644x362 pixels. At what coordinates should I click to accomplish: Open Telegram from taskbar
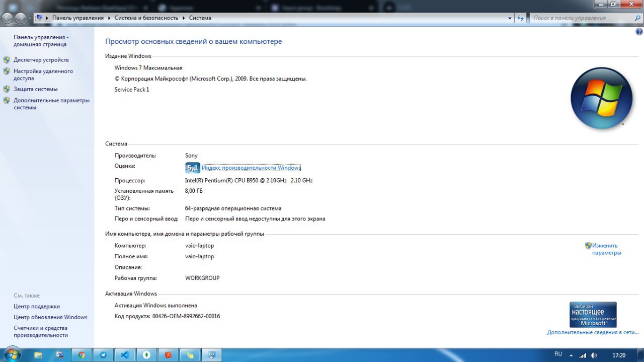click(x=103, y=355)
